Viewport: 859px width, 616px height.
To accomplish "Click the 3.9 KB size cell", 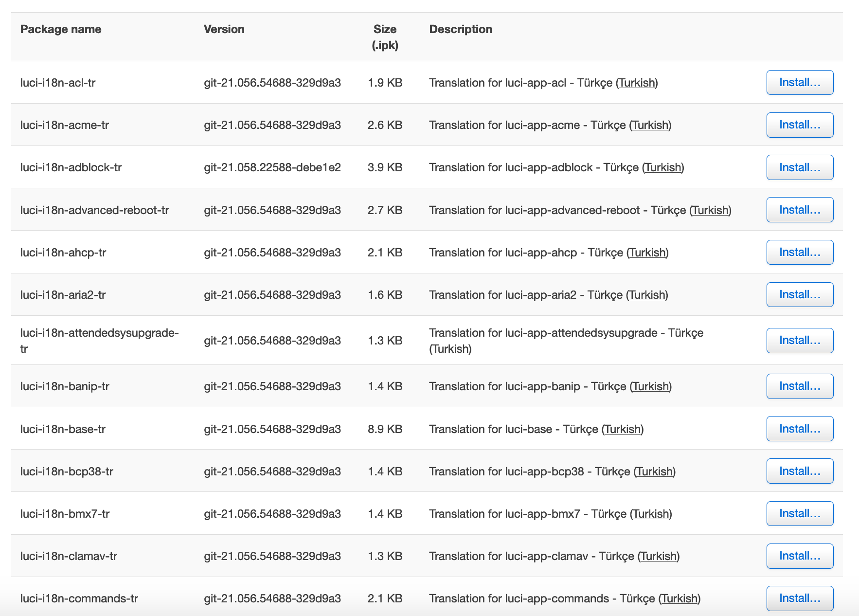I will (385, 167).
